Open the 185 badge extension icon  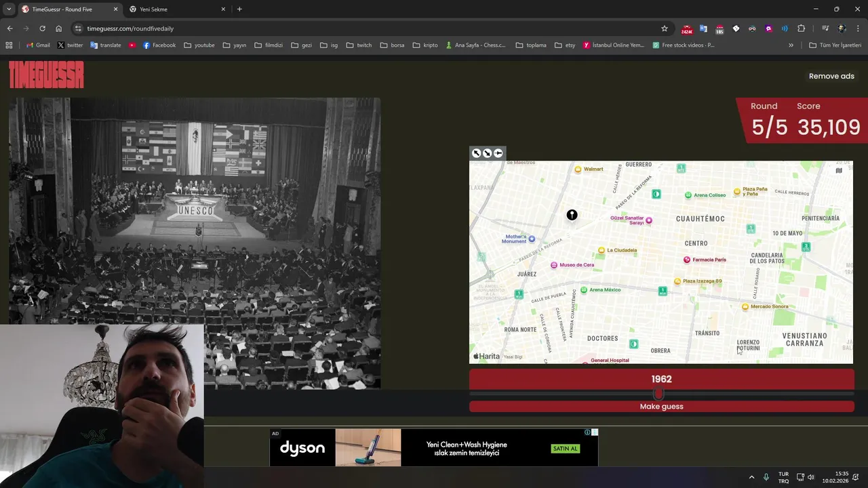(719, 29)
